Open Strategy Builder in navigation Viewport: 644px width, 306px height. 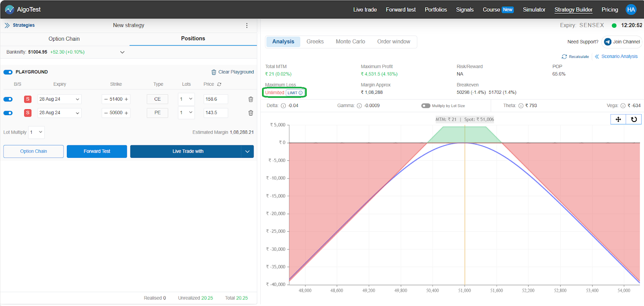[574, 10]
